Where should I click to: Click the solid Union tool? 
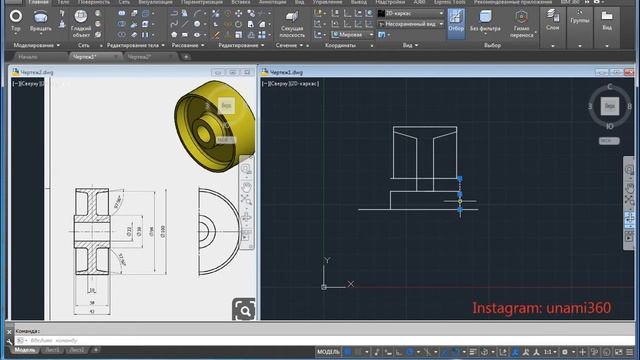pos(122,13)
